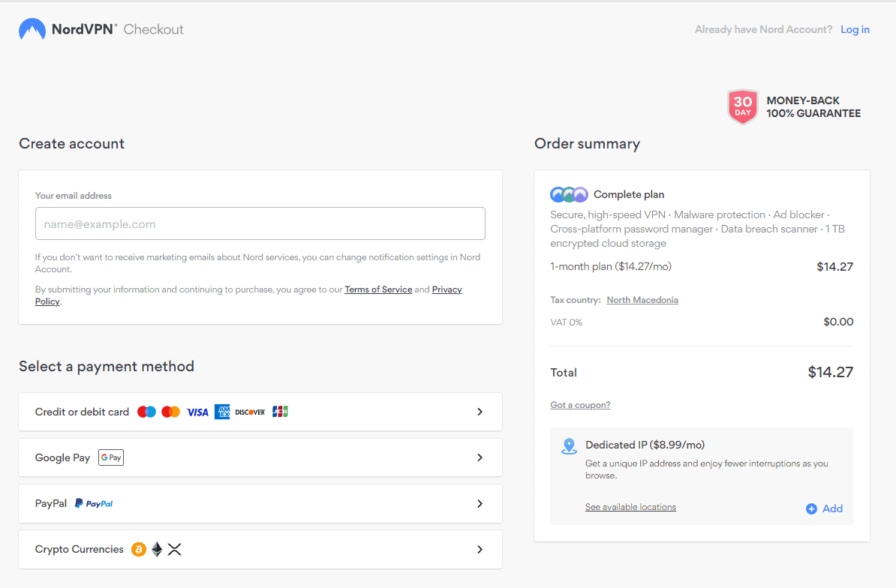The image size is (896, 588).
Task: Expand the Crypto Currencies chevron
Action: 480,549
